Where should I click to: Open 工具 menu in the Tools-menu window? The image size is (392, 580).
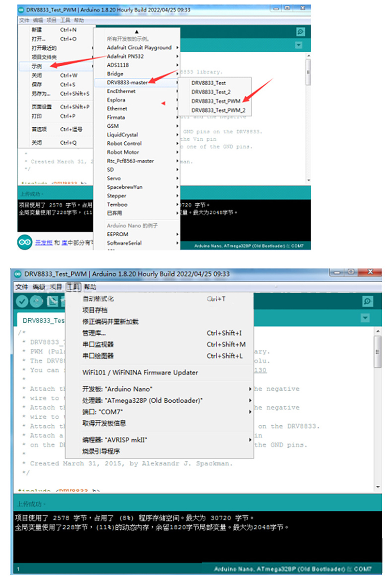tap(73, 287)
